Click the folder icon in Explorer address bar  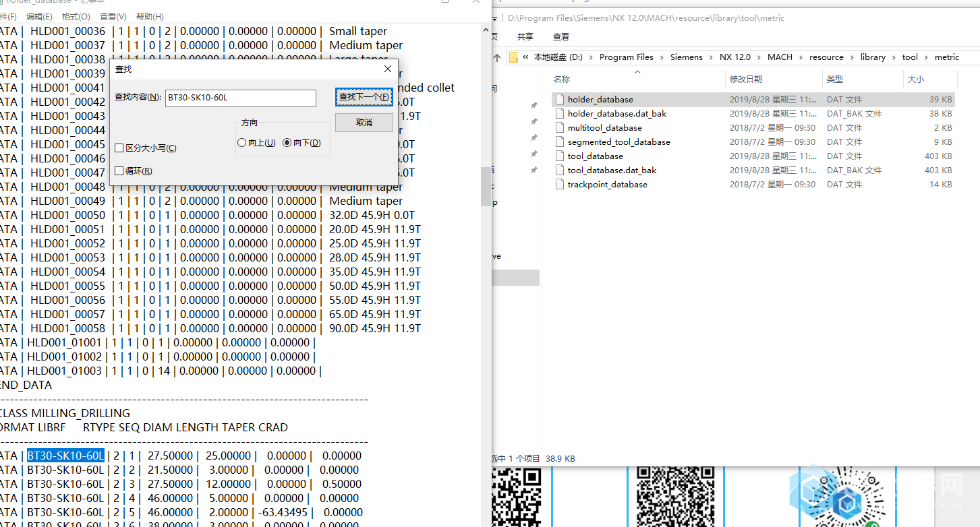(514, 57)
